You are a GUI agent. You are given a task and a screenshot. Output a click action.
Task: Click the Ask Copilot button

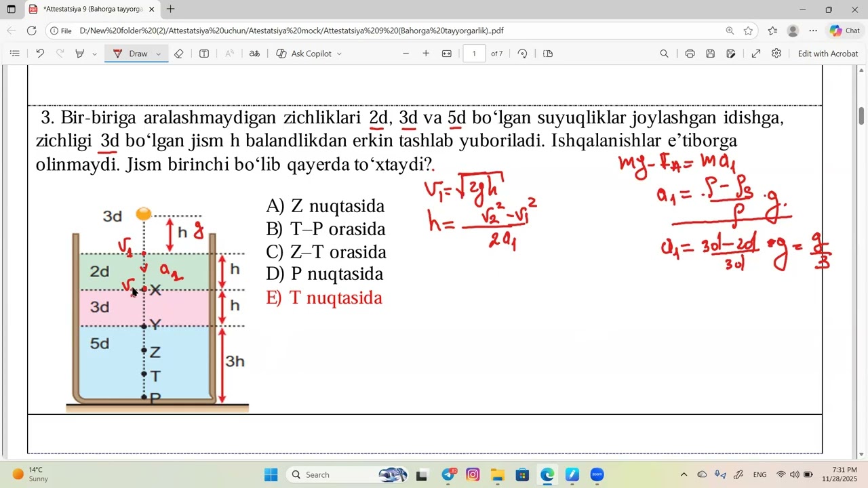304,54
